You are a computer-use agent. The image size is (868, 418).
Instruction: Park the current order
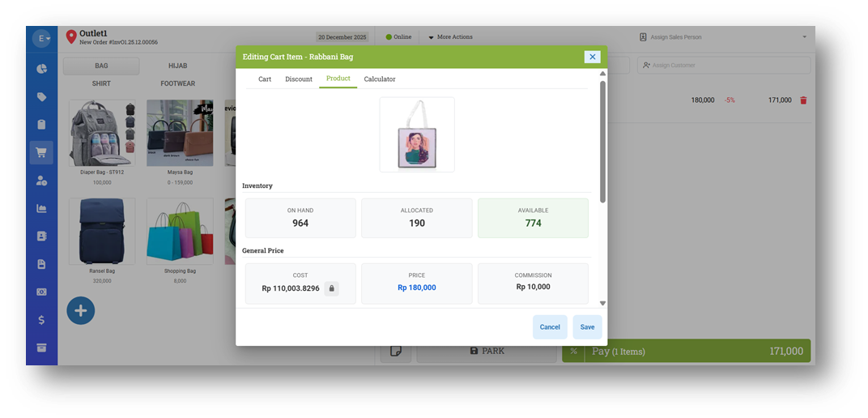click(487, 351)
